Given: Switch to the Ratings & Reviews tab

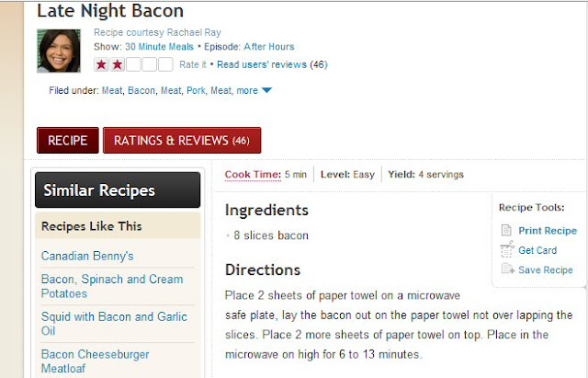Looking at the screenshot, I should (x=182, y=141).
